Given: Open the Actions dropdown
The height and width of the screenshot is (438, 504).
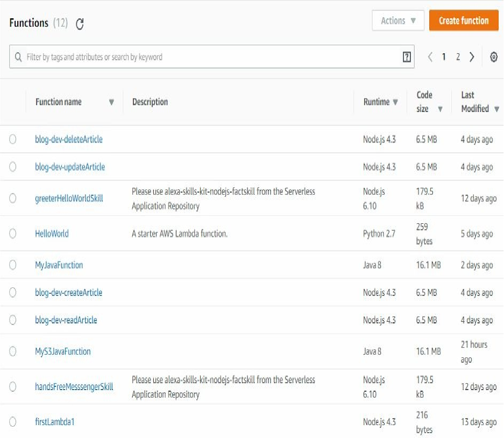Looking at the screenshot, I should pyautogui.click(x=398, y=21).
